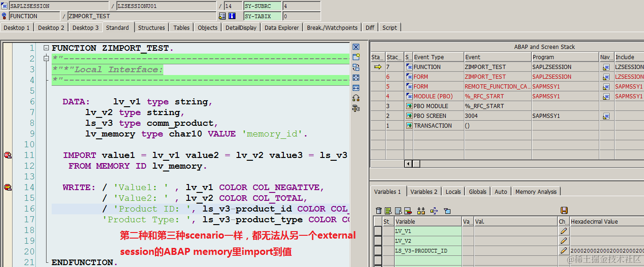
Task: Switch to Desktop 3 tab
Action: coord(86,27)
